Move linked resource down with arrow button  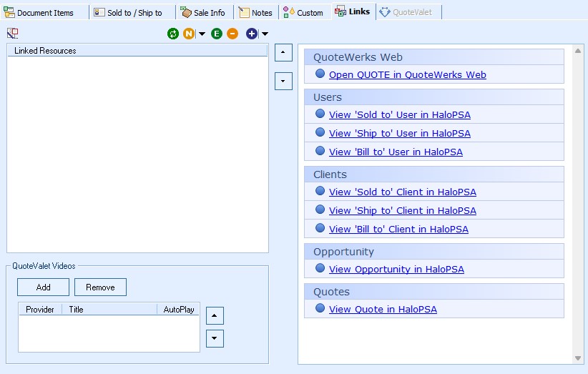click(283, 81)
